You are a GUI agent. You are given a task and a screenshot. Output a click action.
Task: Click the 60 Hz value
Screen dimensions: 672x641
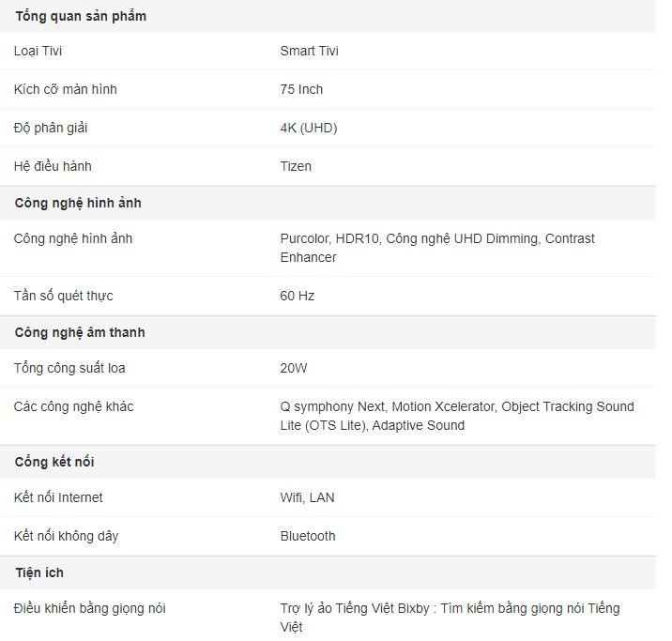coord(297,296)
